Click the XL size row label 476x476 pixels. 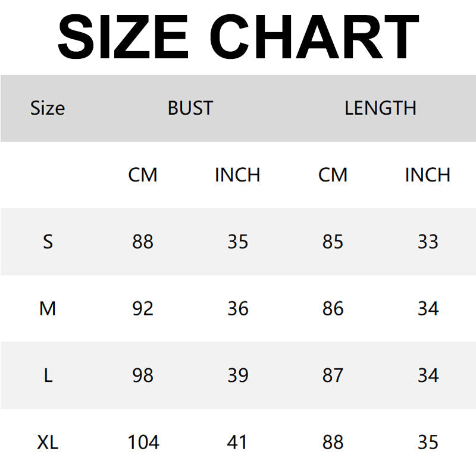coord(48,443)
